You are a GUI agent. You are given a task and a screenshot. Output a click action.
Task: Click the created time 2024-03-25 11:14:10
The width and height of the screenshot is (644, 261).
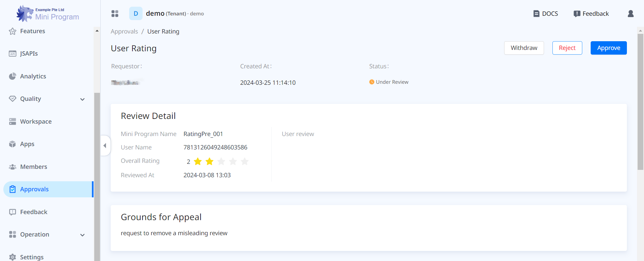[268, 83]
